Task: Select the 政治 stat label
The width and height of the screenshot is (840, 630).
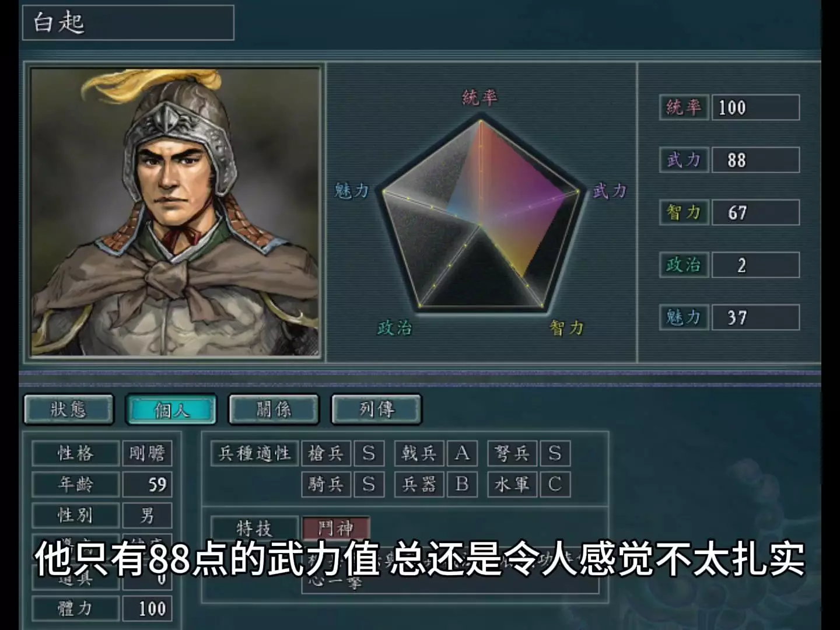Action: point(684,265)
